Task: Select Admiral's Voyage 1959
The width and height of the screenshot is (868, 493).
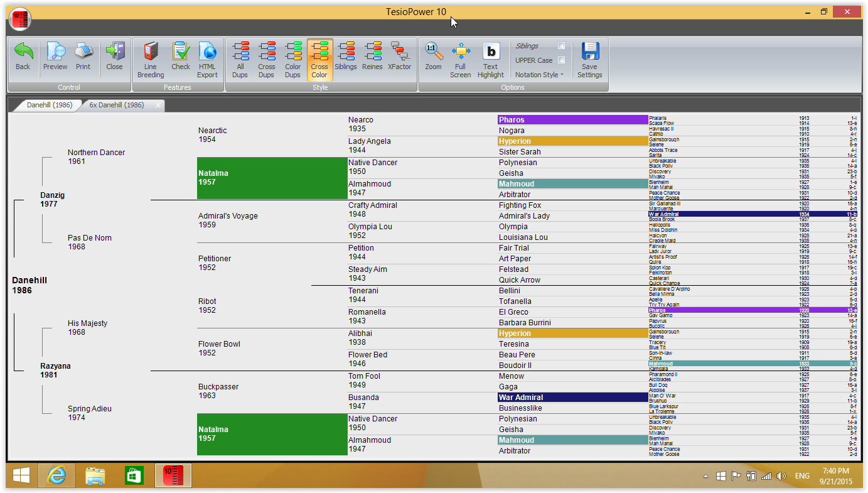Action: click(x=228, y=220)
